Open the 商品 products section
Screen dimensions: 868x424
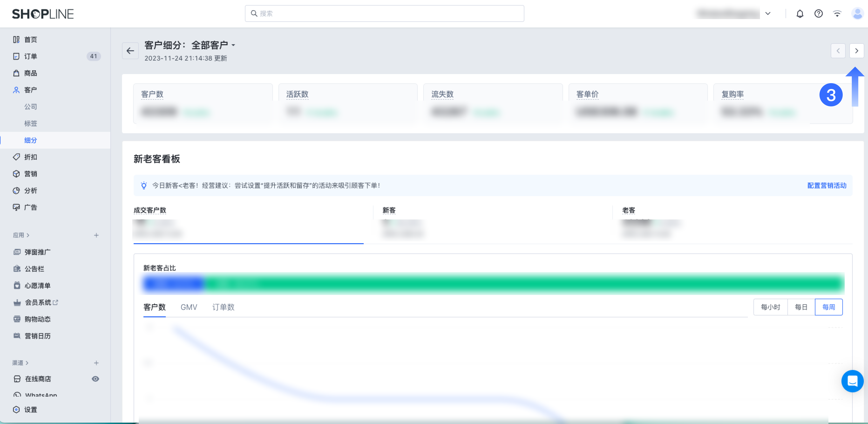[x=30, y=73]
